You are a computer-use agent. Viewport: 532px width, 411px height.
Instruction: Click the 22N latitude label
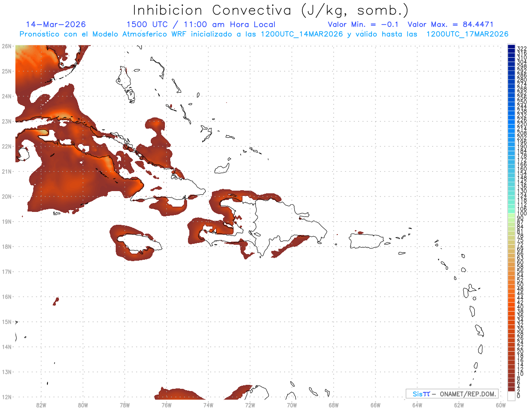coord(7,146)
